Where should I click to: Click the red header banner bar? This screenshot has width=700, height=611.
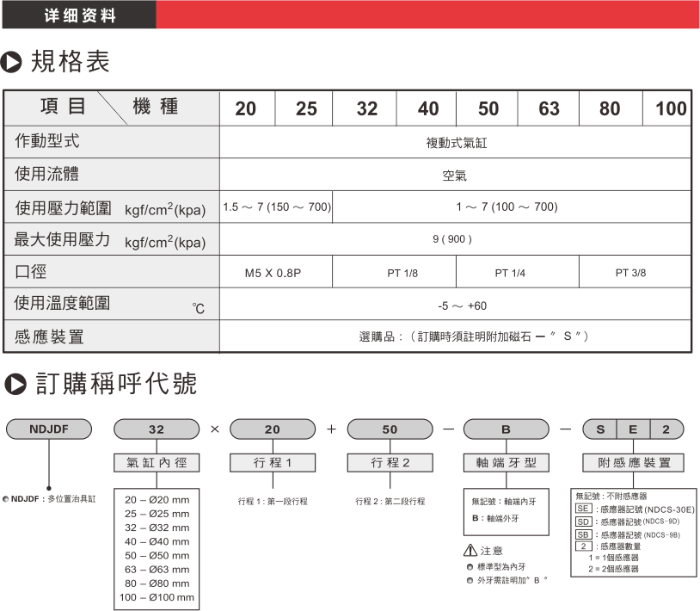coord(428,15)
